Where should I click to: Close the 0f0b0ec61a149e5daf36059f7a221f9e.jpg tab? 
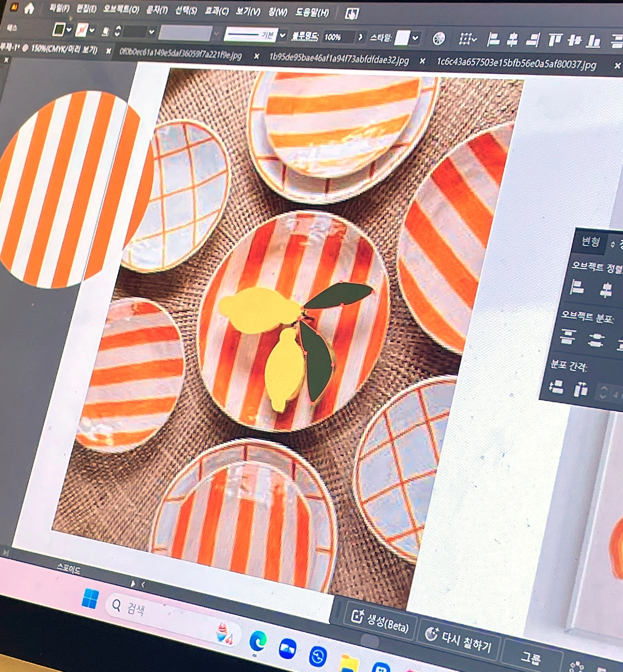point(256,56)
